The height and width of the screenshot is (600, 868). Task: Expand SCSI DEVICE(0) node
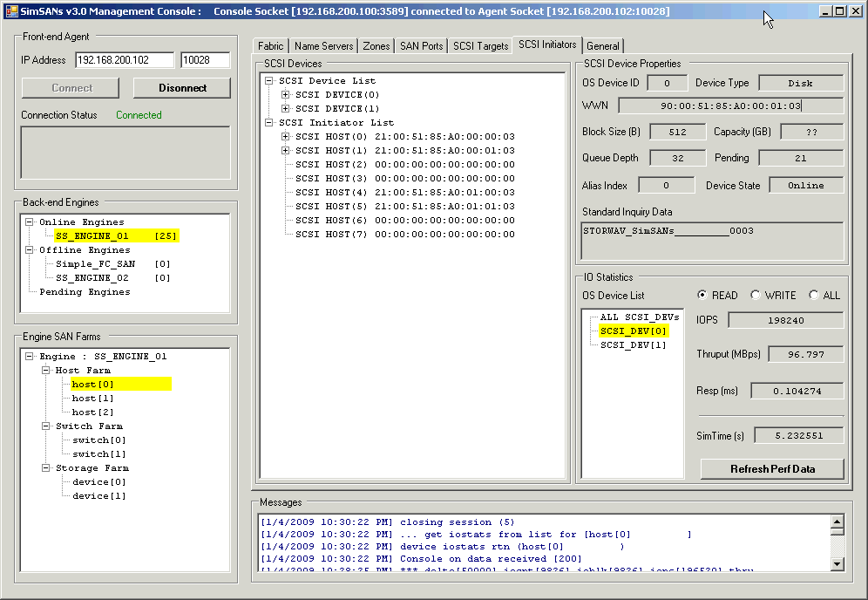pyautogui.click(x=285, y=94)
